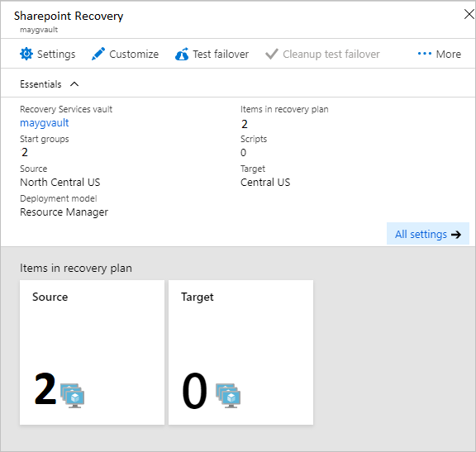Click the More toolbar label
Viewport: 476px width, 452px height.
449,54
